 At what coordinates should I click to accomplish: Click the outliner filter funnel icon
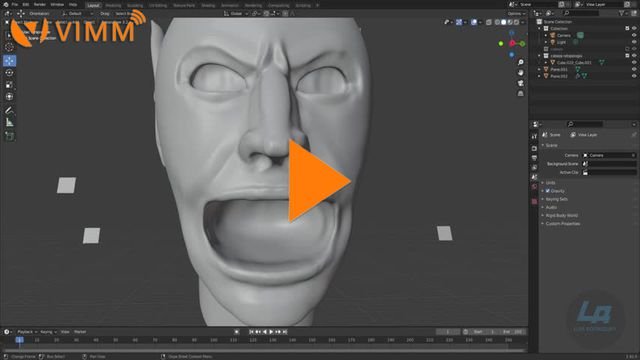622,13
